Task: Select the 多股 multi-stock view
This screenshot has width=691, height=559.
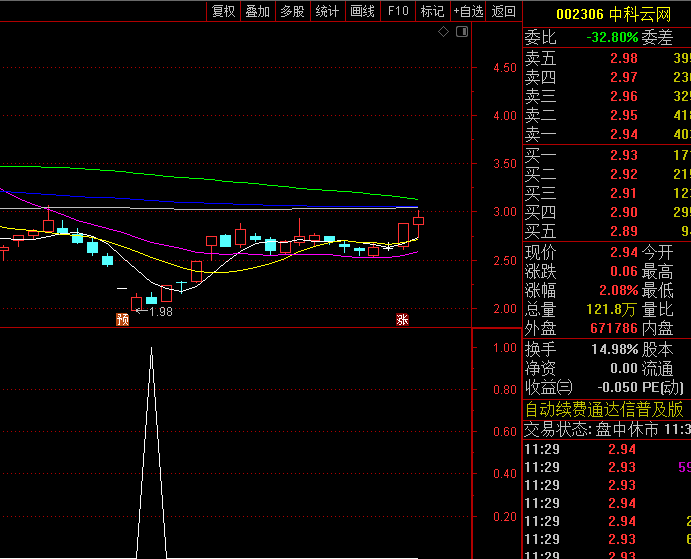Action: point(292,11)
